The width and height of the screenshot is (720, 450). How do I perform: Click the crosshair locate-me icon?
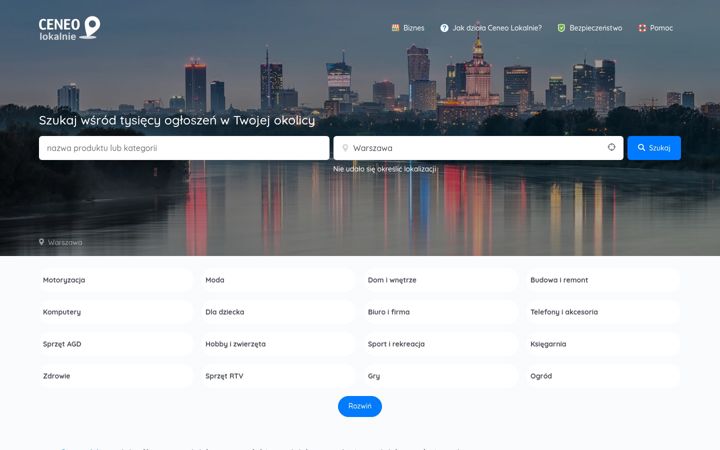point(611,147)
